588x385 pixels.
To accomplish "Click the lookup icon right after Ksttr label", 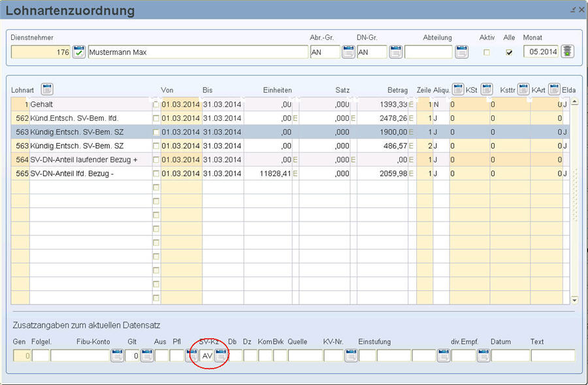I will tap(523, 90).
